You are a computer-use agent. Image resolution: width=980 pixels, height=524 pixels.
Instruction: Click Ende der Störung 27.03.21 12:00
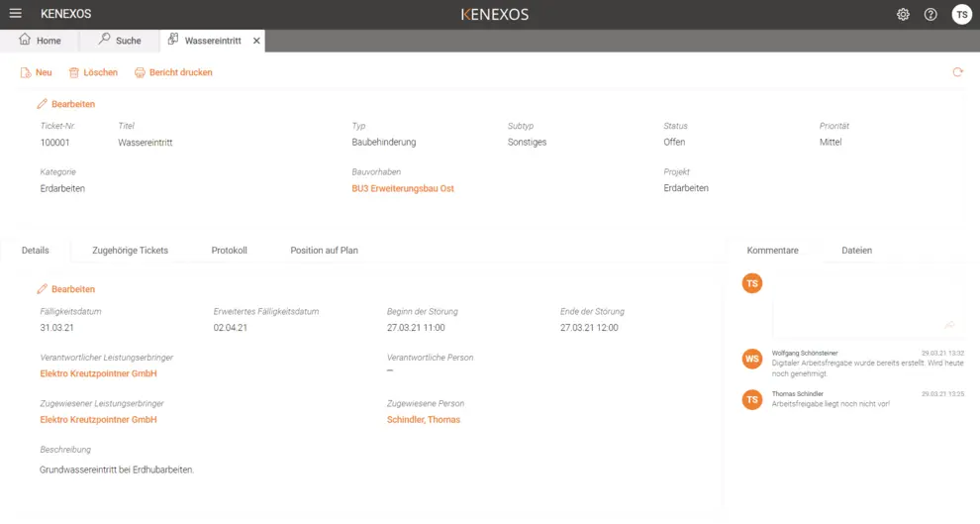coord(589,328)
